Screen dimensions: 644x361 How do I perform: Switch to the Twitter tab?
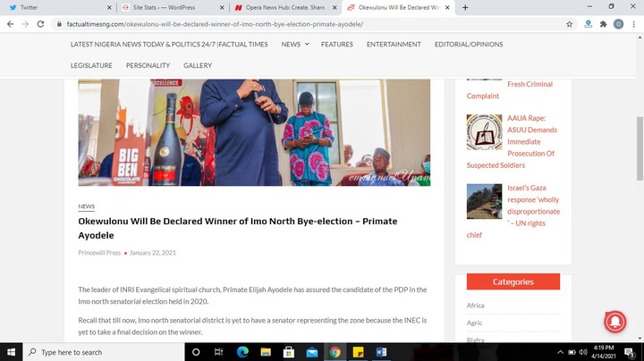click(x=60, y=7)
